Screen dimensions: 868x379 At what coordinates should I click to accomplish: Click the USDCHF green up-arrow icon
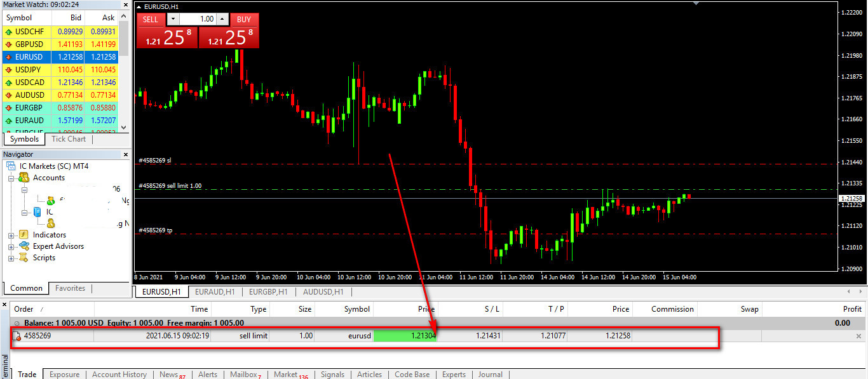[x=8, y=31]
